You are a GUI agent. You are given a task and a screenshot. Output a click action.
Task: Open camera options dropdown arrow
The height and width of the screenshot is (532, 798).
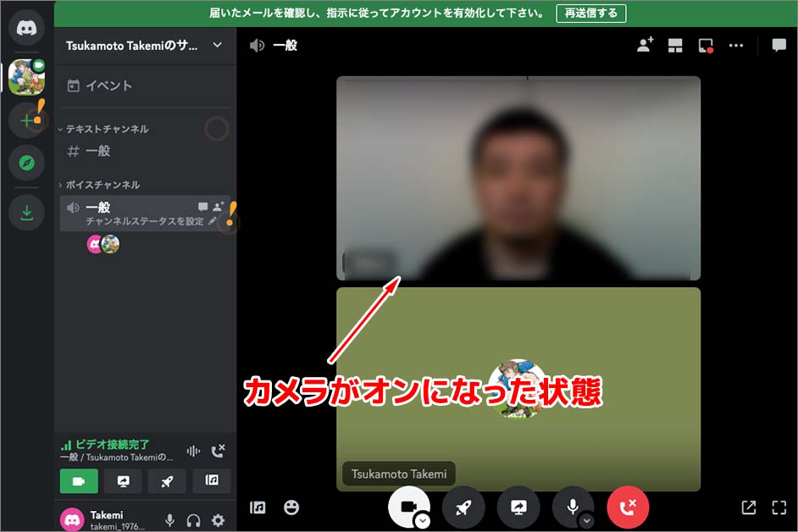(x=422, y=521)
